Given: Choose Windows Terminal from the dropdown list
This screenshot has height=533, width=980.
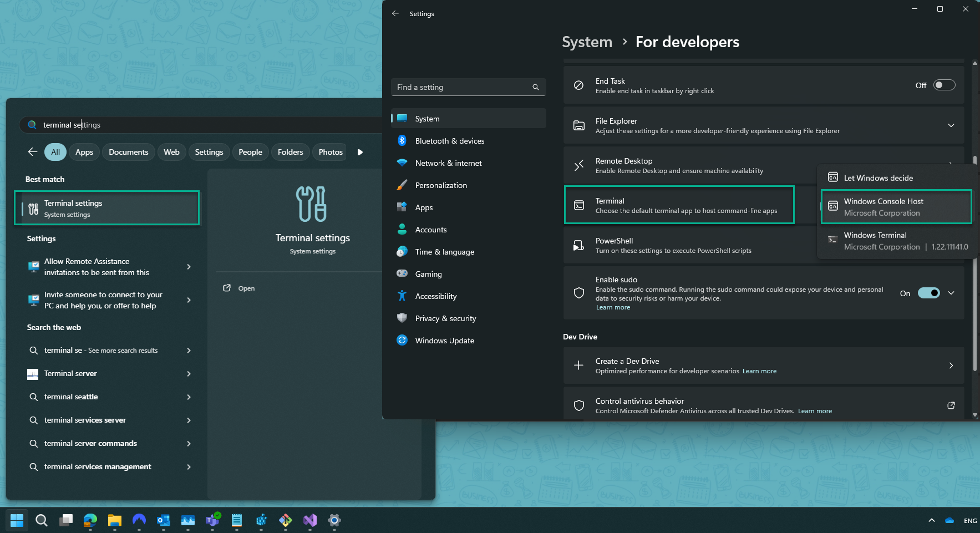Looking at the screenshot, I should pyautogui.click(x=896, y=241).
